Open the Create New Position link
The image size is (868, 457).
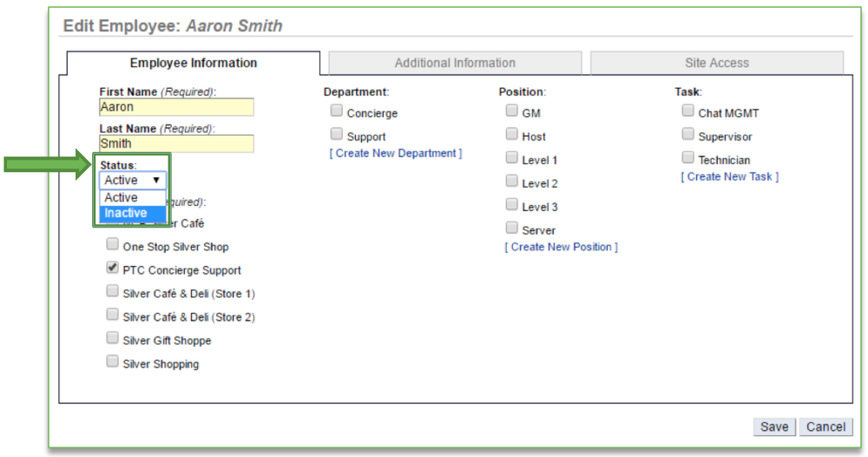click(x=561, y=248)
